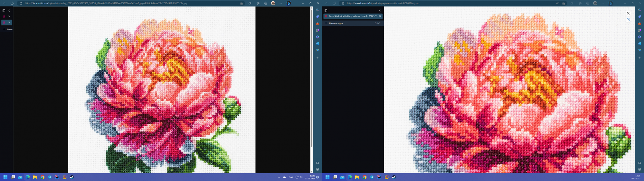
Task: Open sidebar settings gear in left window
Action: tap(317, 169)
